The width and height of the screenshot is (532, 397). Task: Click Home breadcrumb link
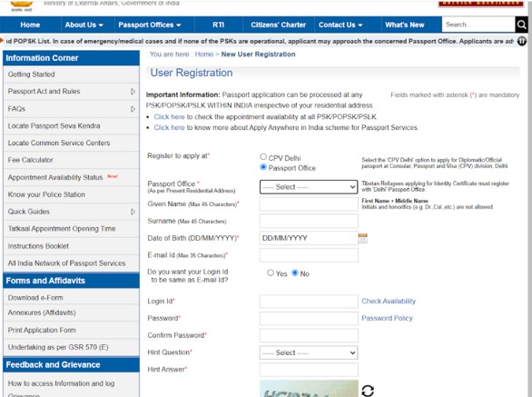click(204, 55)
